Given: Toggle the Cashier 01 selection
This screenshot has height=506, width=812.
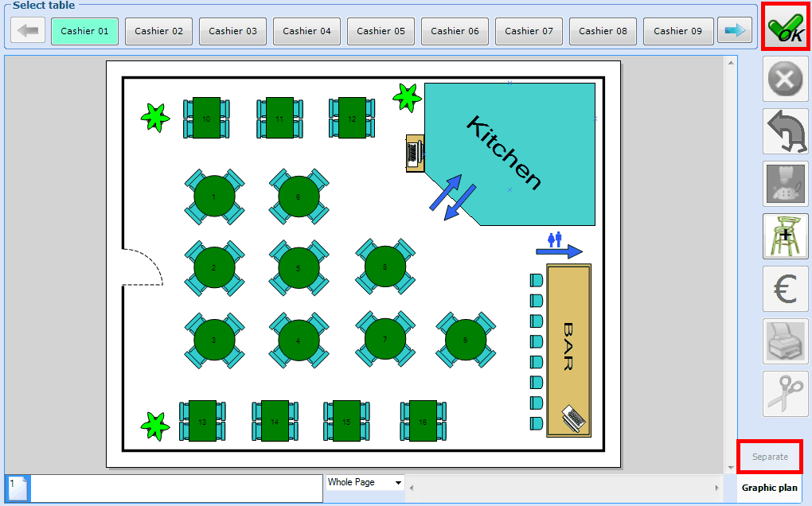Looking at the screenshot, I should click(84, 31).
